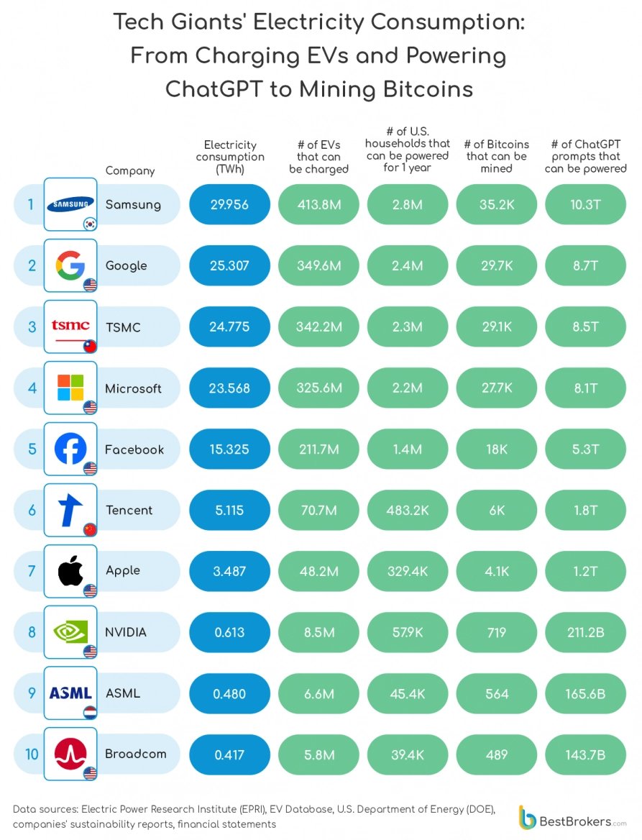Screen dimensions: 642x840
Task: Click the rank number 1 badge
Action: (x=31, y=204)
